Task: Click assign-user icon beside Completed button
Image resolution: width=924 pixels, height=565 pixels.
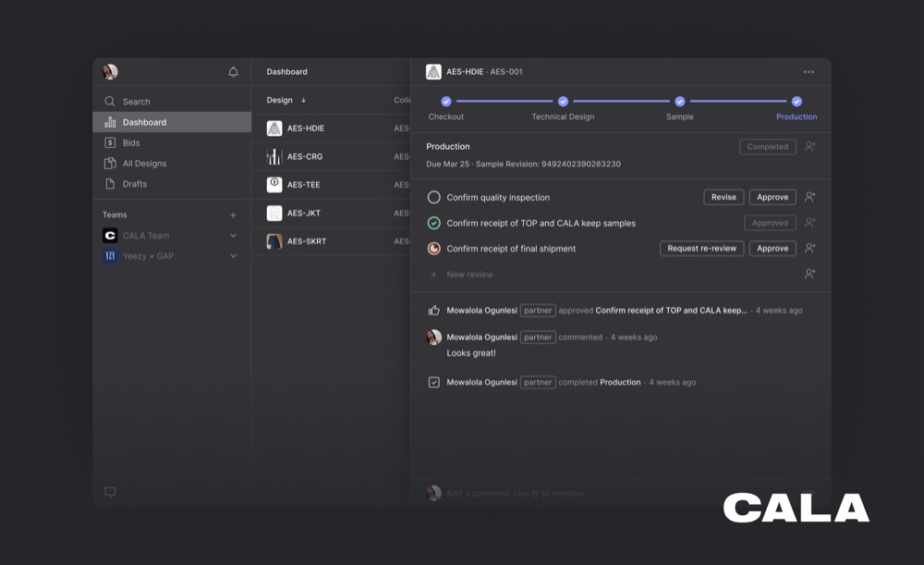Action: click(x=809, y=146)
